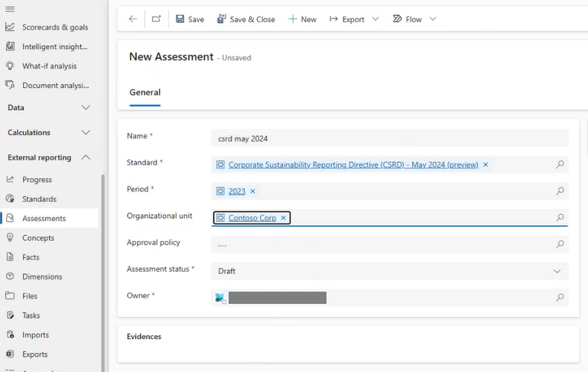
Task: Expand the Data section
Action: 86,108
